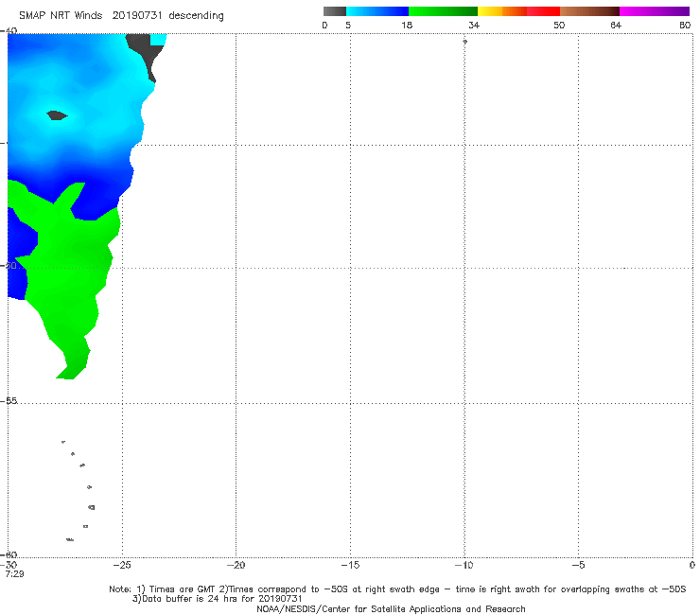Screen dimensions: 700x615
Task: Click the date '20190731' in the title
Action: coord(137,15)
